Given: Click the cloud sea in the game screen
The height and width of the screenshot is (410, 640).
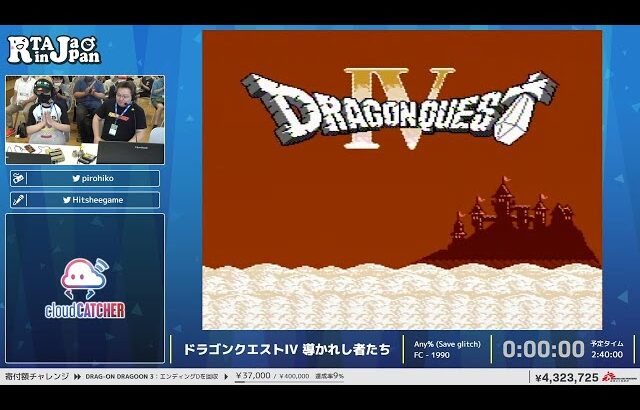Looking at the screenshot, I should click(402, 297).
